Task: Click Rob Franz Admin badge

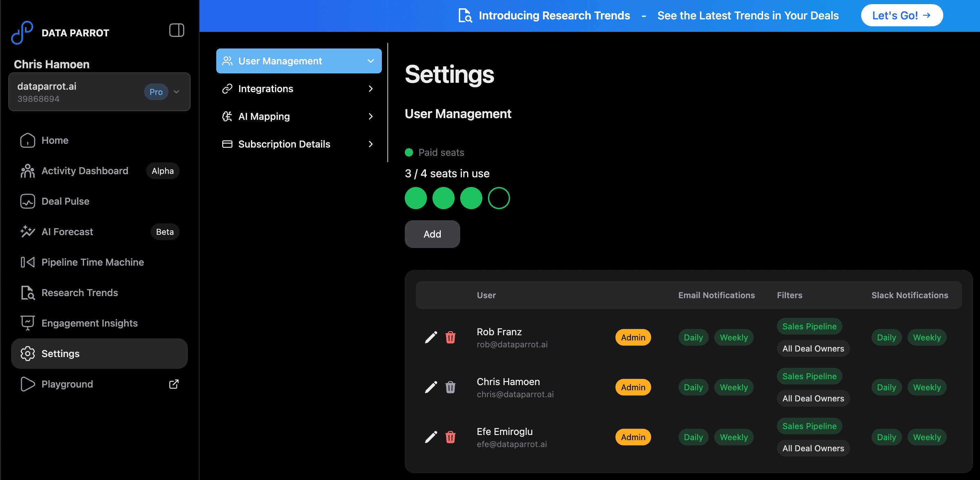Action: point(633,337)
